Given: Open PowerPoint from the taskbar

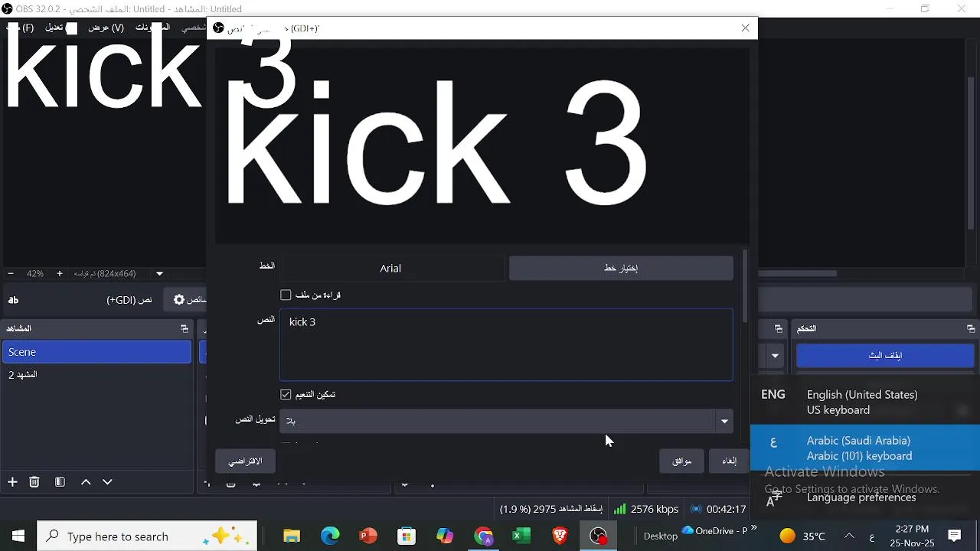Looking at the screenshot, I should pos(368,536).
